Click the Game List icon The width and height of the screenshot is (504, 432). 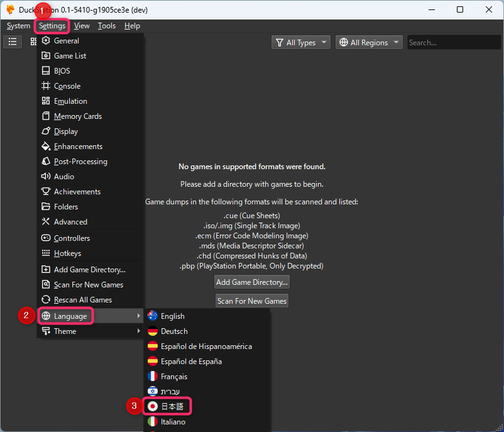pyautogui.click(x=46, y=55)
